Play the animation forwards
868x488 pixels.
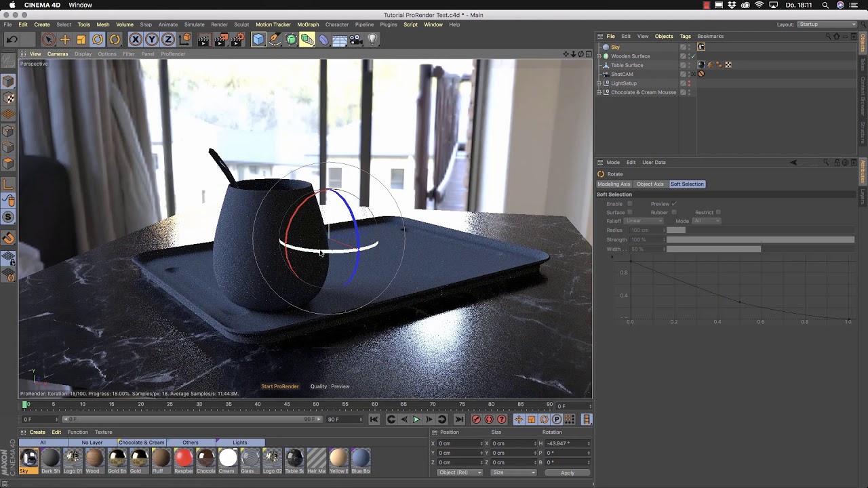pyautogui.click(x=416, y=420)
